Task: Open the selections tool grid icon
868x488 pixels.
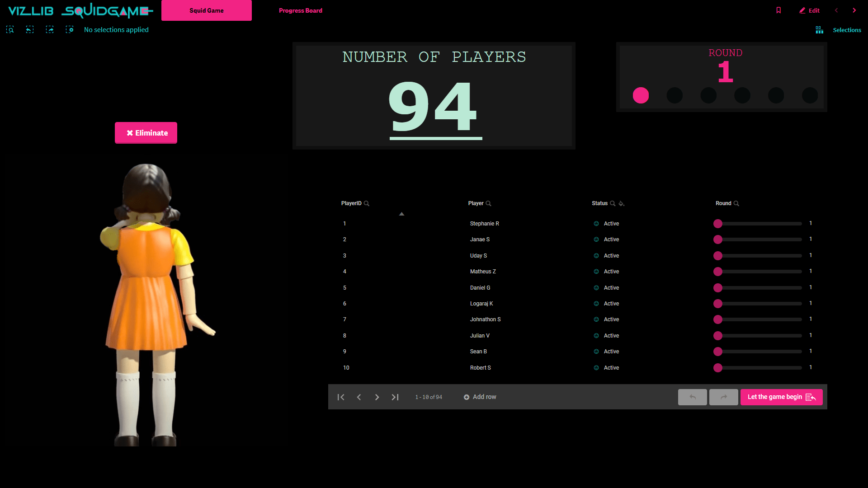Action: click(819, 30)
